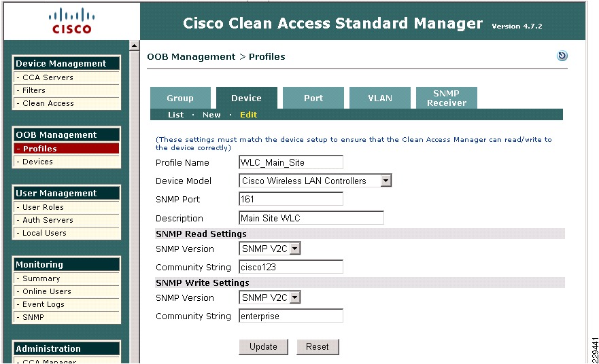Image resolution: width=599 pixels, height=364 pixels.
Task: Click the Update button
Action: pyautogui.click(x=263, y=347)
